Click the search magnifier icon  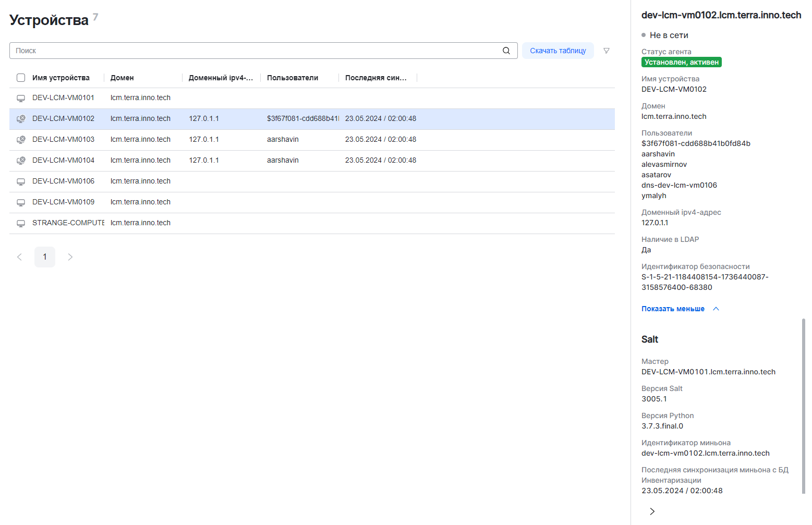coord(506,51)
